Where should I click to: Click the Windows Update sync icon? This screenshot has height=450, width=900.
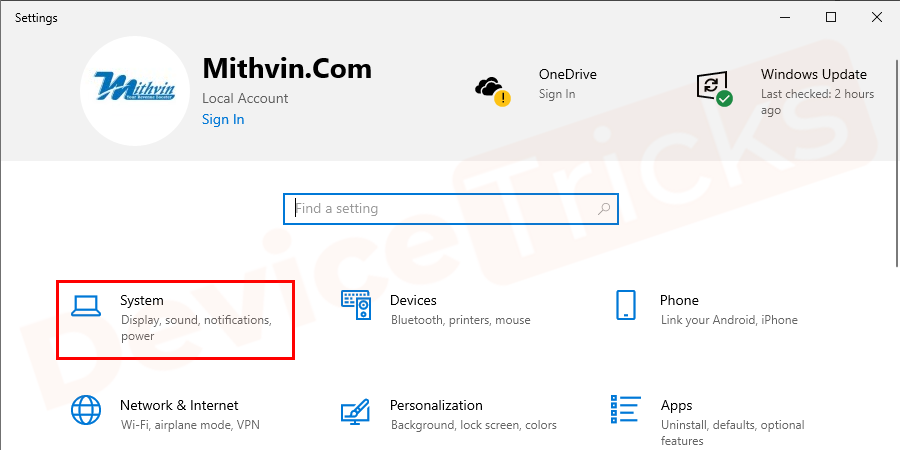pos(714,87)
